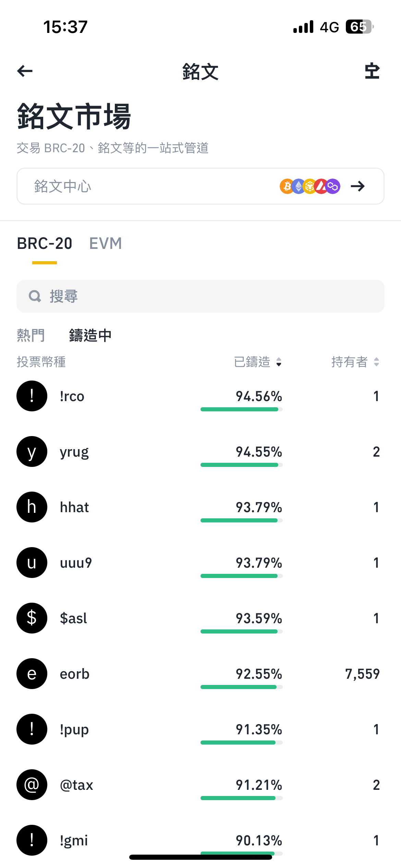Tap the $asl token avatar
The width and height of the screenshot is (401, 868).
[32, 618]
